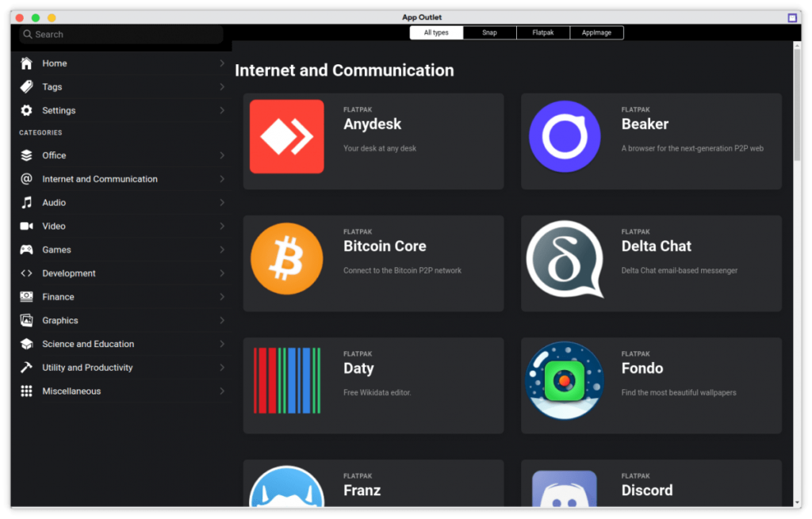Expand the Home chevron arrow
812x519 pixels.
point(222,63)
